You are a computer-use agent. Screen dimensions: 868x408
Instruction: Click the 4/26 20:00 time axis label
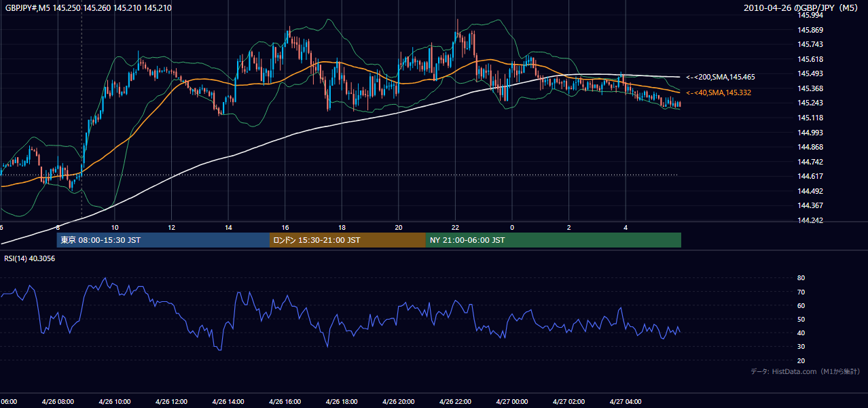pos(399,402)
